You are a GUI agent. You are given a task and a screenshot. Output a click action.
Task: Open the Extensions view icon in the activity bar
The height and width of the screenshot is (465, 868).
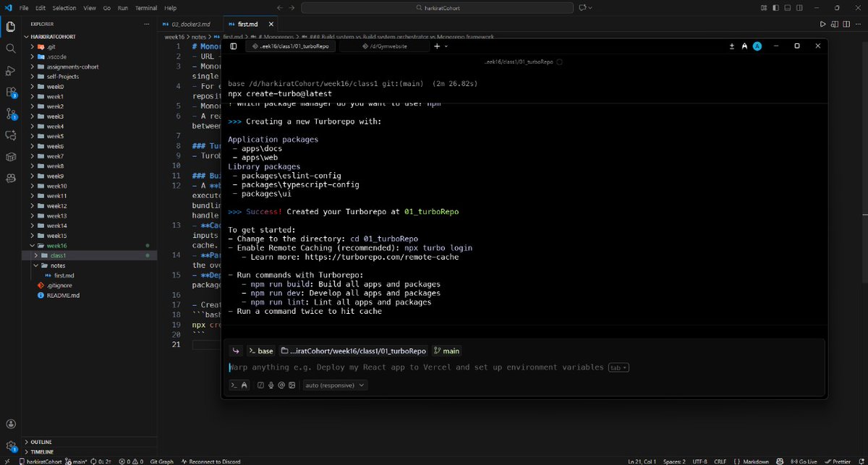10,93
